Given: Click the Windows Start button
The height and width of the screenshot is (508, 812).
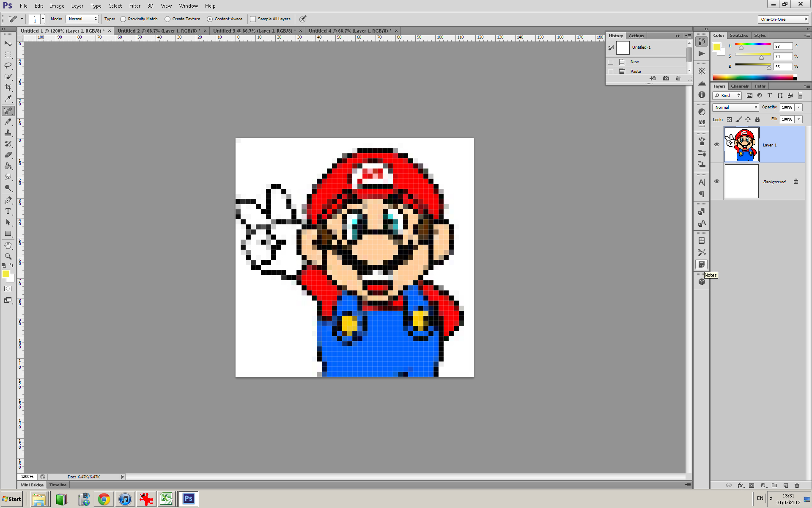Looking at the screenshot, I should point(12,499).
